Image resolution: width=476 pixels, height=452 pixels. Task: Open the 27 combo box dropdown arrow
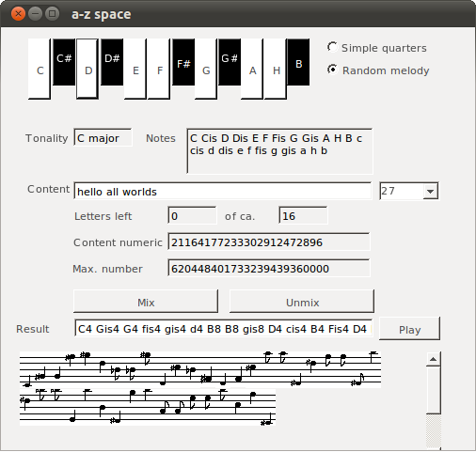(x=430, y=191)
